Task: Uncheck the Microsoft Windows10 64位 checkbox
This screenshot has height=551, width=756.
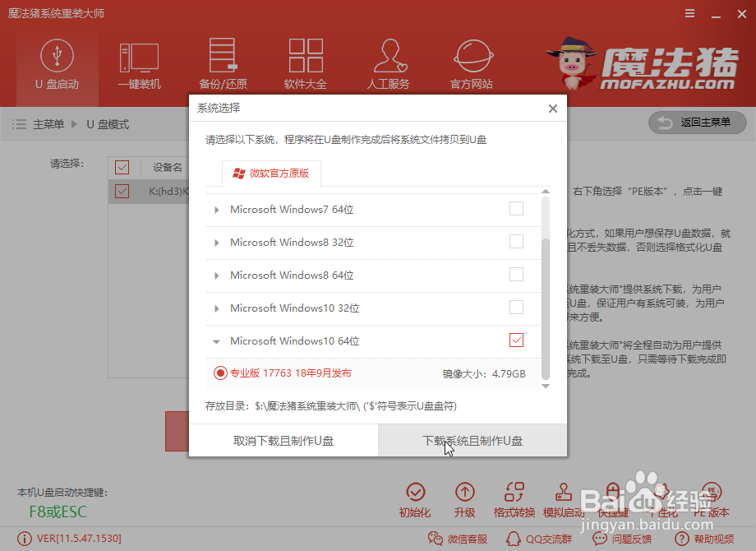Action: point(516,340)
